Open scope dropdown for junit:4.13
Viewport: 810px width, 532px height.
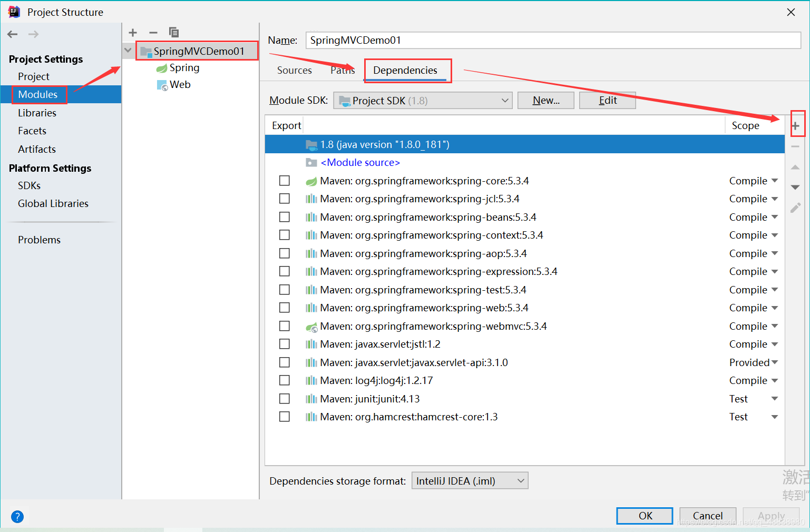pyautogui.click(x=775, y=399)
